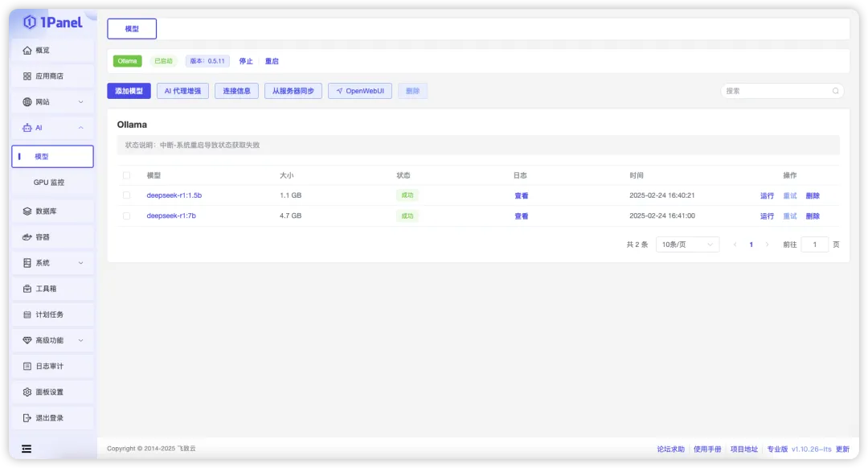
Task: Collapse the sidebar with the hamburger icon
Action: 27,448
